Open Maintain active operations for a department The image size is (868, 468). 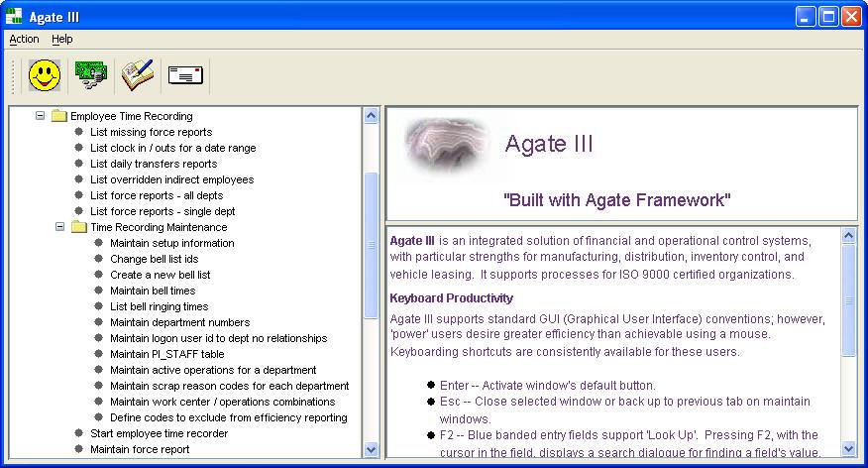[213, 370]
